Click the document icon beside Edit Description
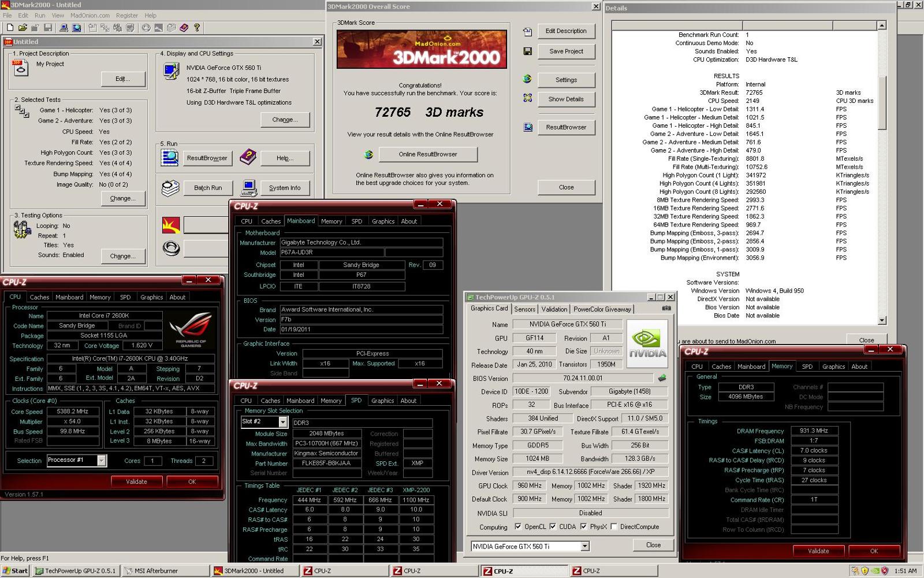Screen dimensions: 924x578 pyautogui.click(x=527, y=32)
